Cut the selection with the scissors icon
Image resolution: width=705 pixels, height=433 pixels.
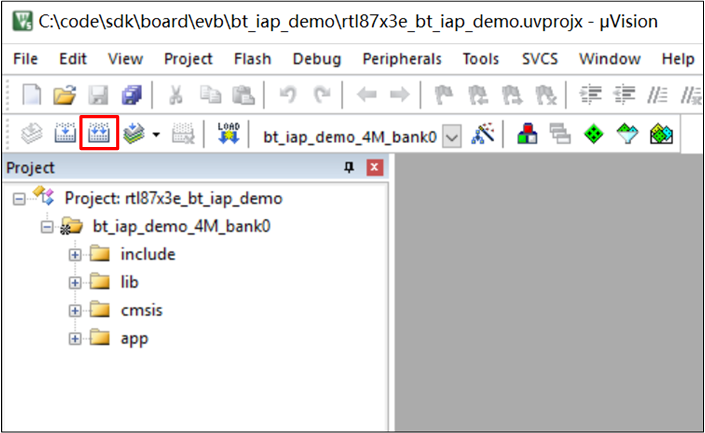pyautogui.click(x=176, y=95)
